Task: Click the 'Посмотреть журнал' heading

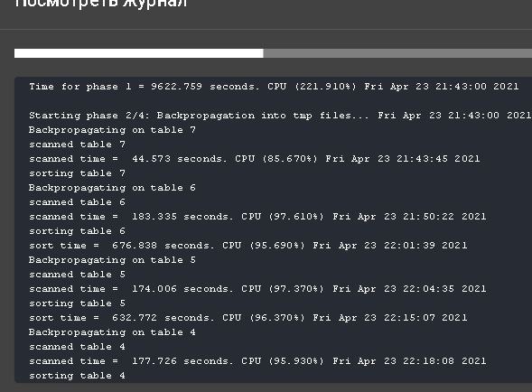Action: pyautogui.click(x=101, y=4)
